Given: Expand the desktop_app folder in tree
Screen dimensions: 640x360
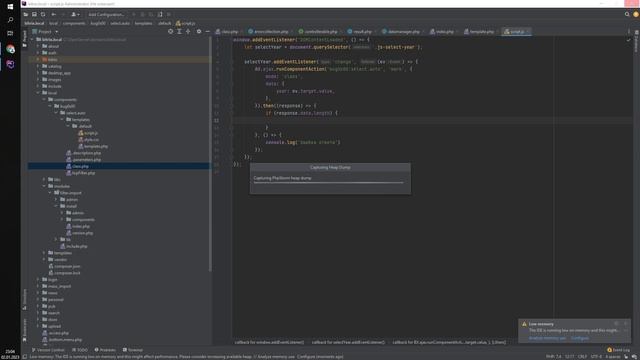Looking at the screenshot, I should (x=38, y=73).
